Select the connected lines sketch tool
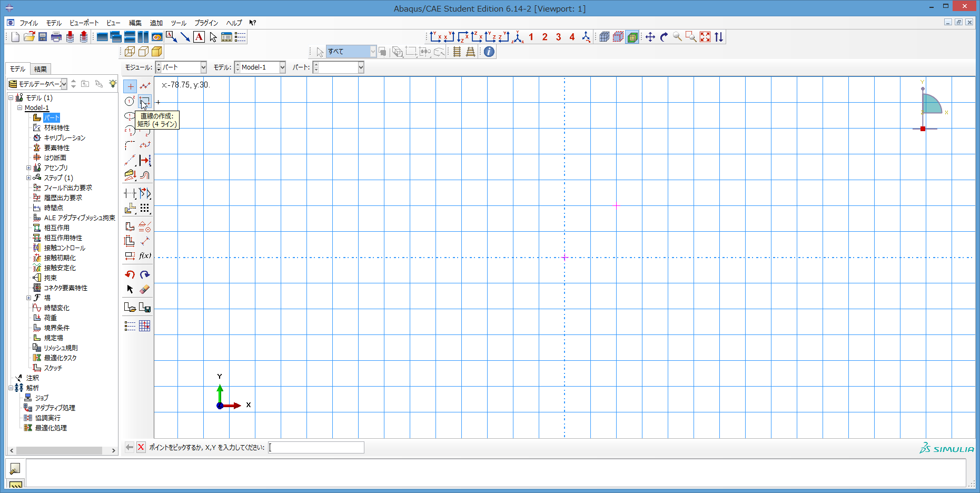The width and height of the screenshot is (980, 493). tap(145, 86)
